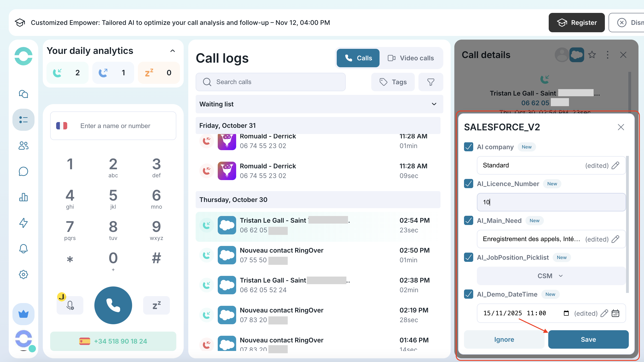Collapse Your daily analytics panel

172,51
